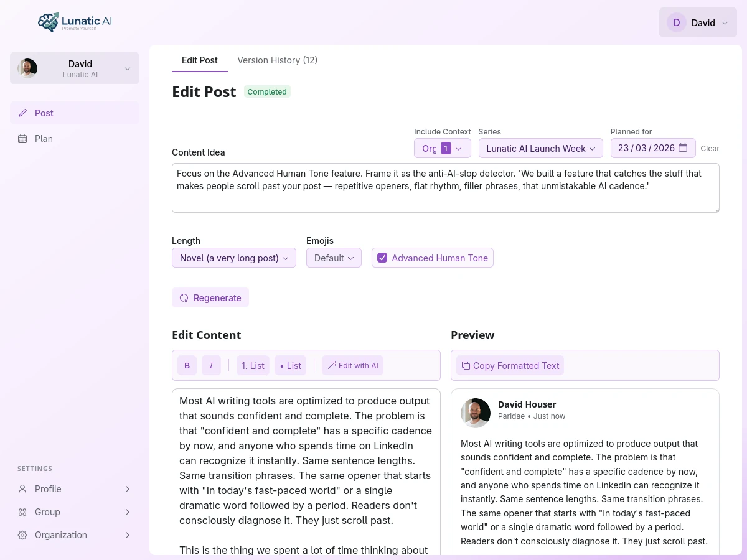The width and height of the screenshot is (747, 560).
Task: Click into the Content Idea text area
Action: [446, 188]
